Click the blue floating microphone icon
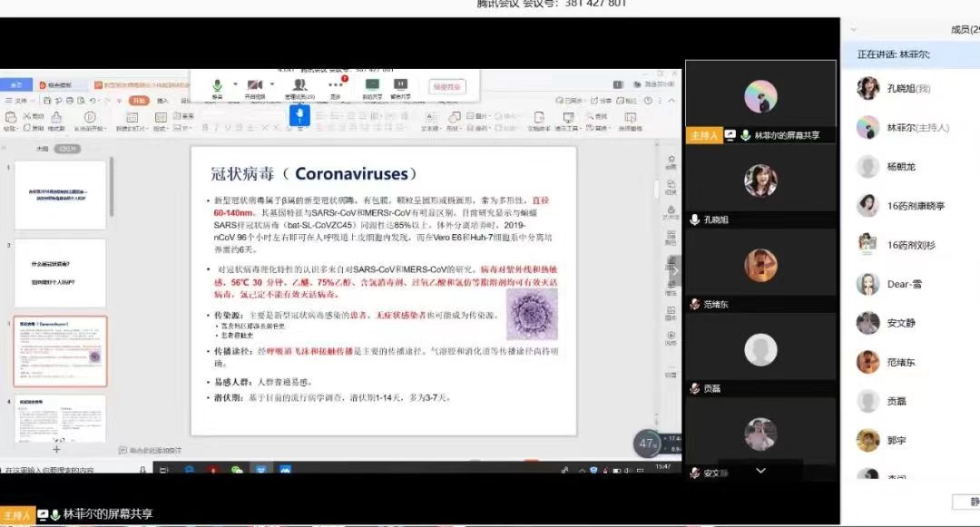 [x=299, y=115]
